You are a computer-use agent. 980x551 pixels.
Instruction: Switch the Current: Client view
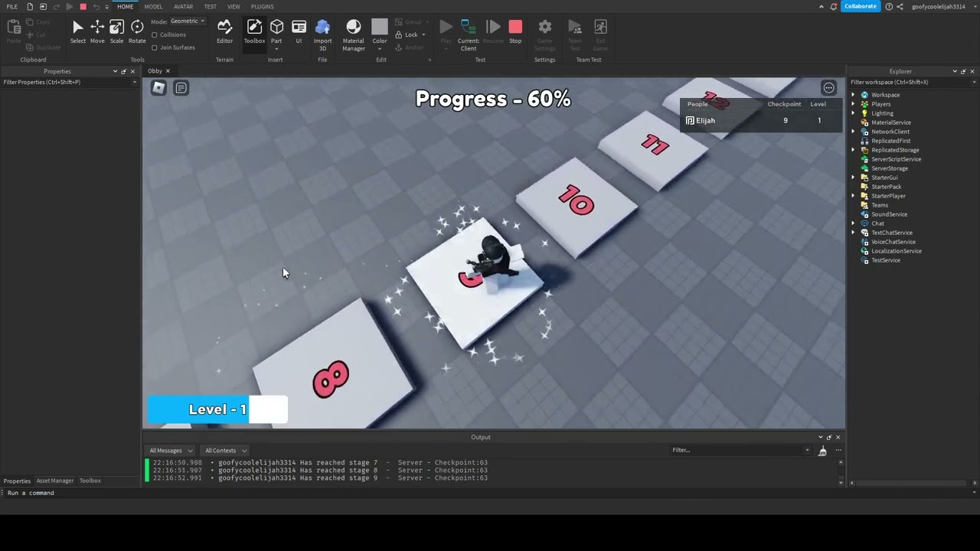pyautogui.click(x=468, y=35)
